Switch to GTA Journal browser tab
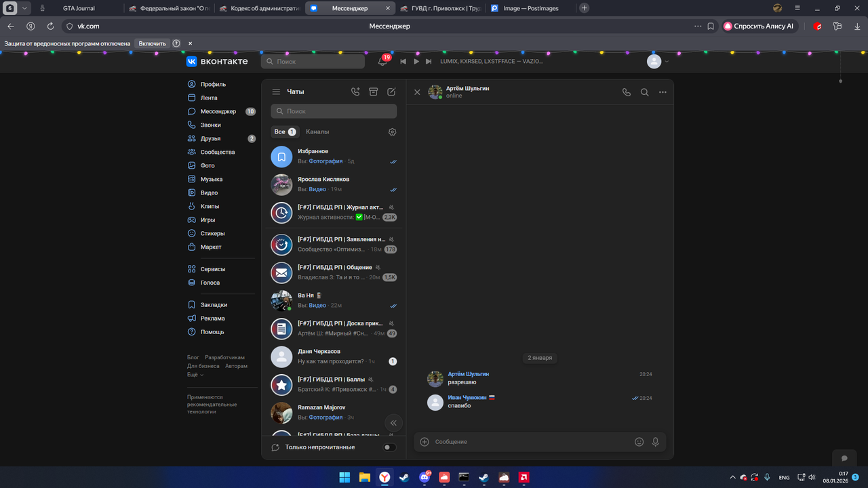 click(79, 8)
